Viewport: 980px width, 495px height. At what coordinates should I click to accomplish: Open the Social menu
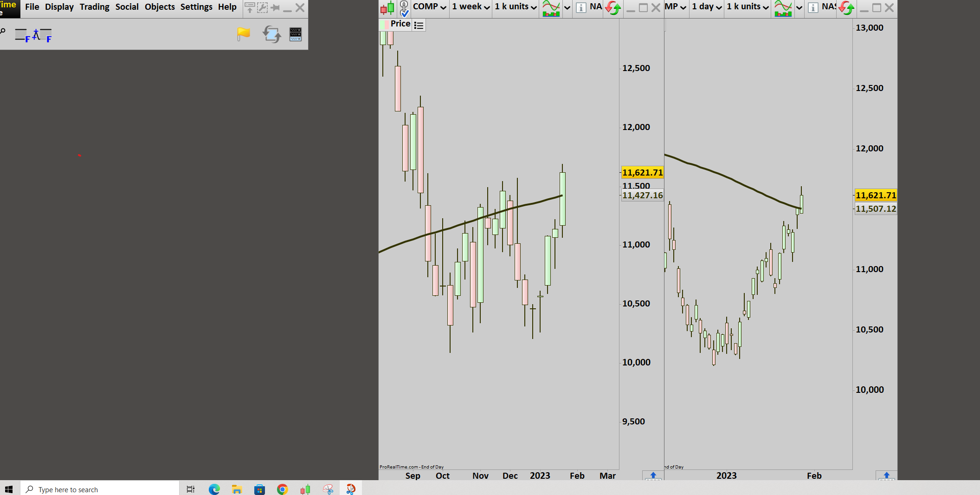click(127, 7)
